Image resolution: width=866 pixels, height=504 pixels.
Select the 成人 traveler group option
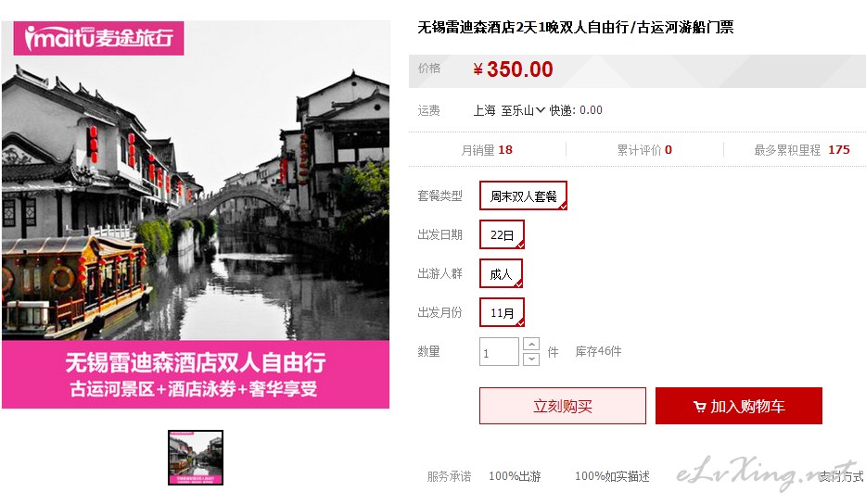click(501, 274)
